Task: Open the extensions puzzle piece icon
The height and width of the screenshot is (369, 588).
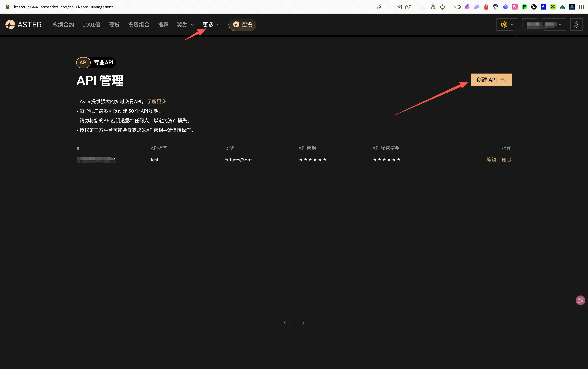Action: tap(458, 7)
